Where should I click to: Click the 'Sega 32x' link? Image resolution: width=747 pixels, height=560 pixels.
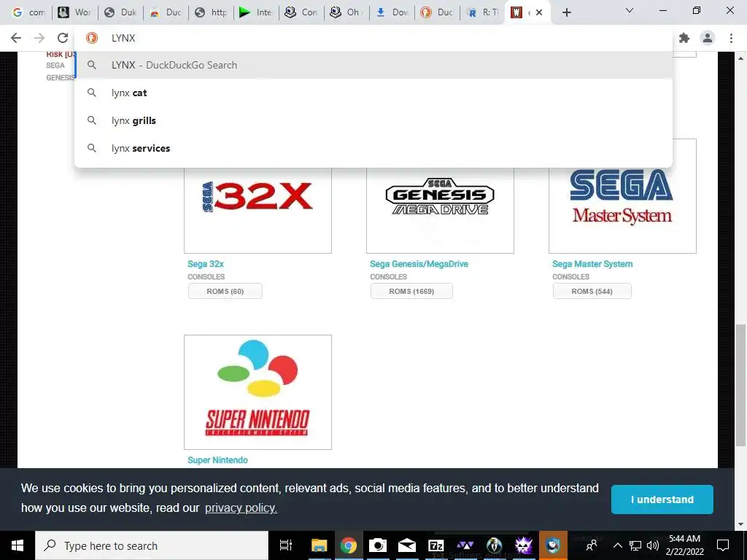point(205,264)
